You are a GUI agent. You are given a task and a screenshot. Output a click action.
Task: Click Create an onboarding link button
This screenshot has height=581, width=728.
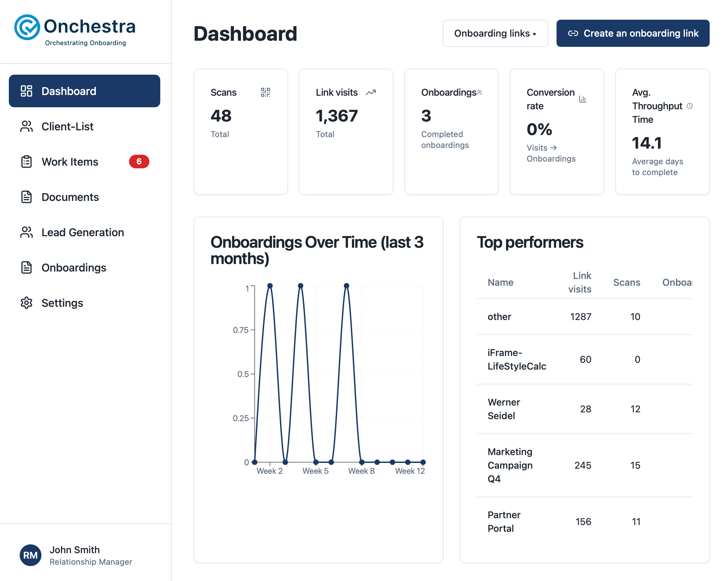click(633, 33)
